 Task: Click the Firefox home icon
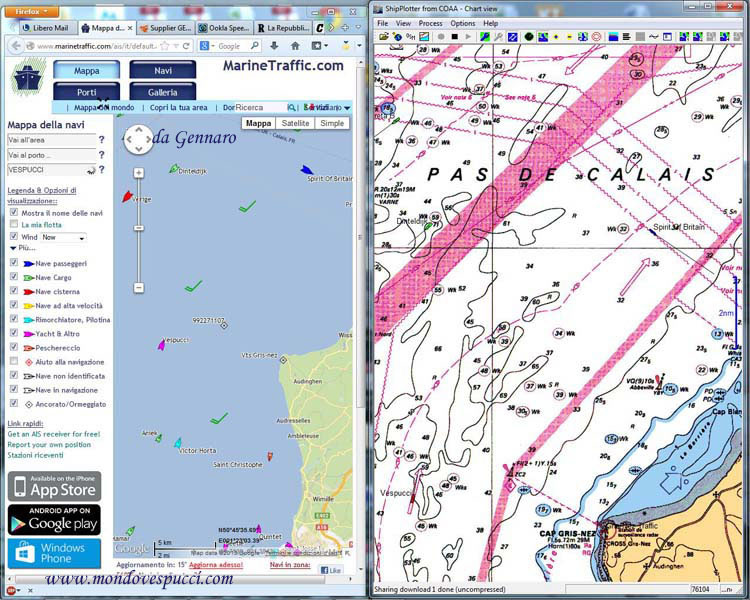[295, 46]
